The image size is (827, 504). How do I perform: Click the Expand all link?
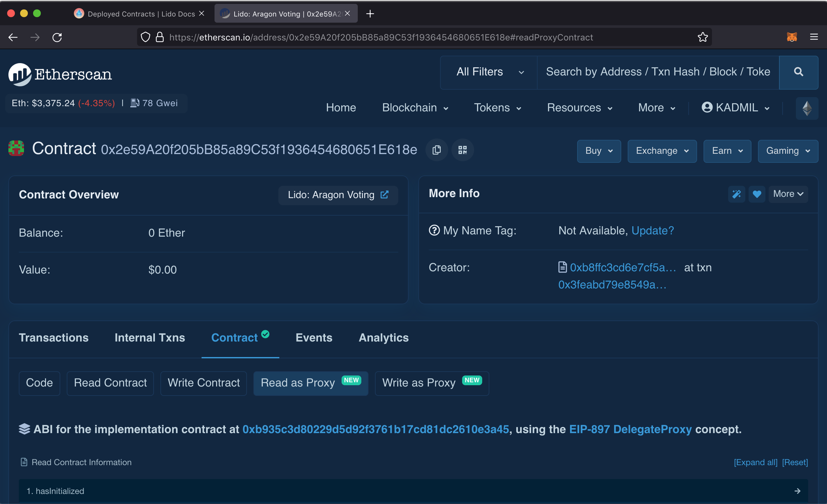pos(755,462)
